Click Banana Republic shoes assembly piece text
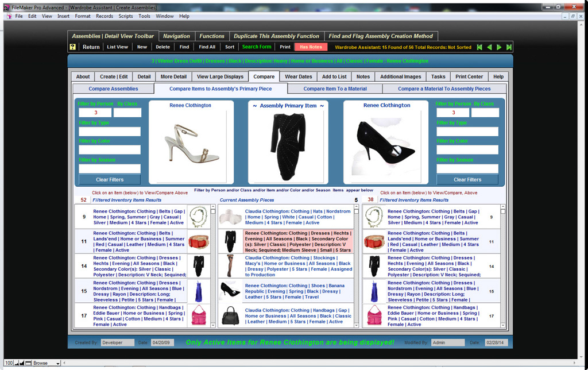 (295, 291)
